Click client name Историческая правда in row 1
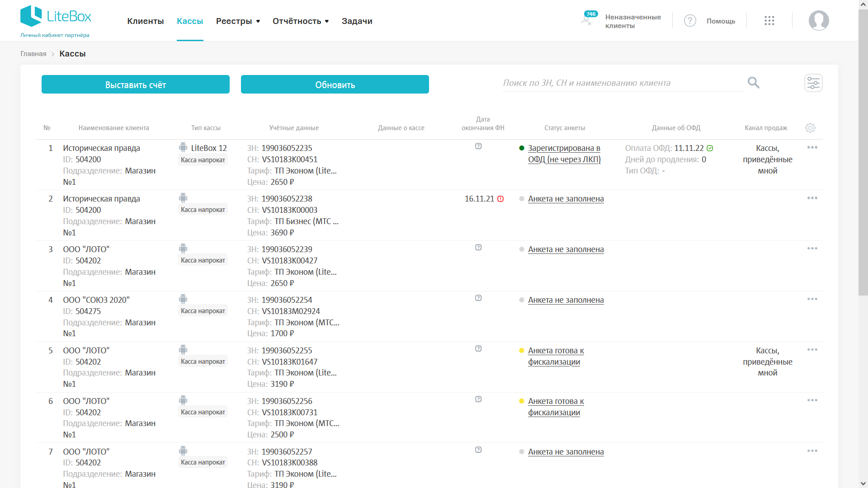Viewport: 868px width, 488px height. [x=101, y=148]
